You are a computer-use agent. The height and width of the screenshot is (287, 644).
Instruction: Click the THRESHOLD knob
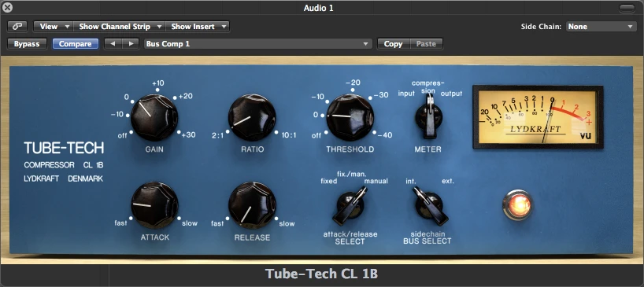point(350,117)
